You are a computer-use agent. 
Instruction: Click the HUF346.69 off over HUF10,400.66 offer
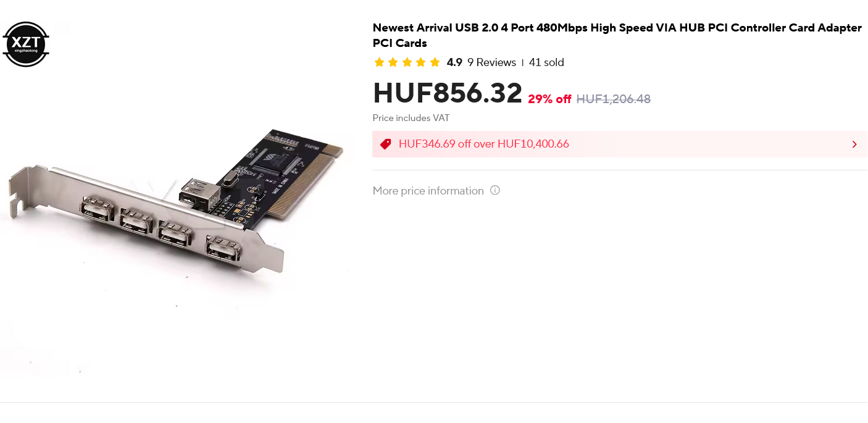(x=484, y=144)
